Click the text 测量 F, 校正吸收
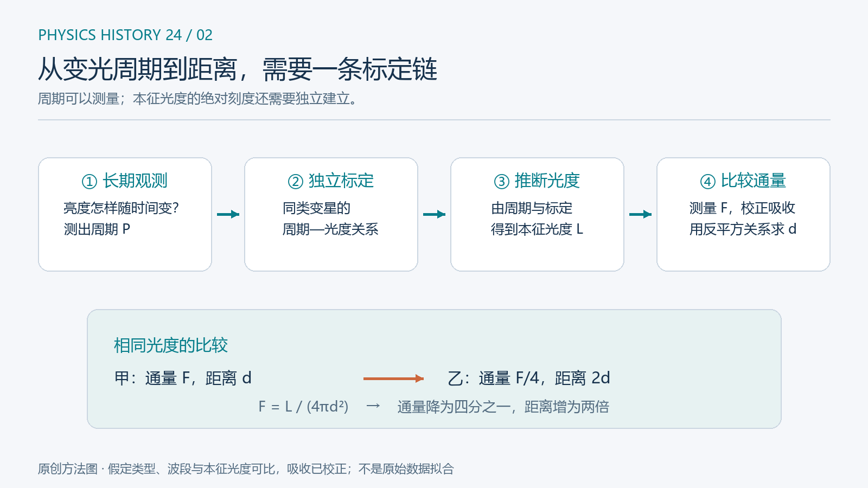868x488 pixels. coord(742,208)
